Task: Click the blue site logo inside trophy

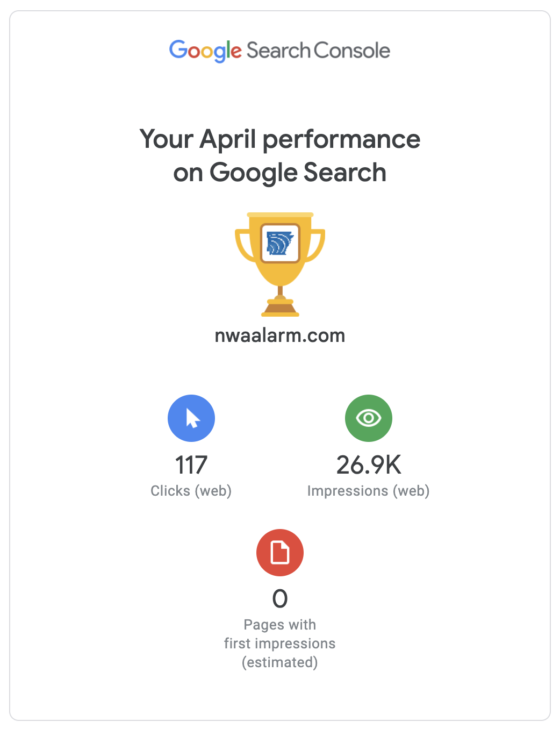Action: click(280, 244)
